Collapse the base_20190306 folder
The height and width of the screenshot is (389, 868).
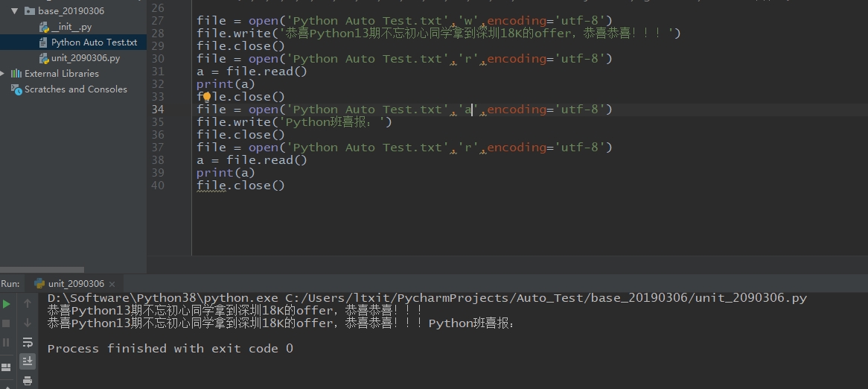pos(15,11)
